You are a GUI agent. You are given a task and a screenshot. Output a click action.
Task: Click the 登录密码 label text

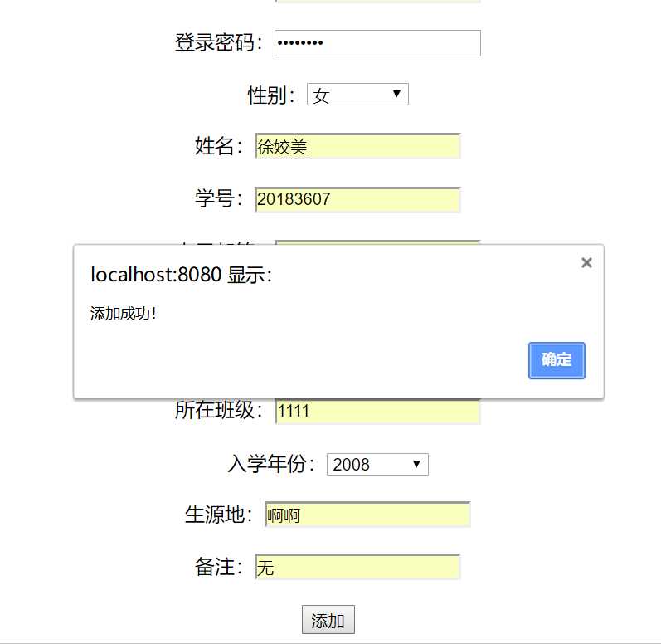pos(218,43)
